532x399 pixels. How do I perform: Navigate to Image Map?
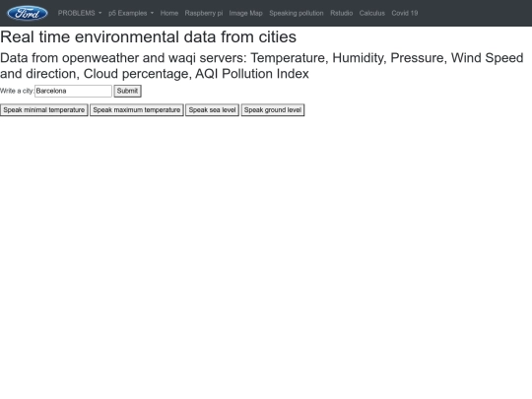click(245, 13)
